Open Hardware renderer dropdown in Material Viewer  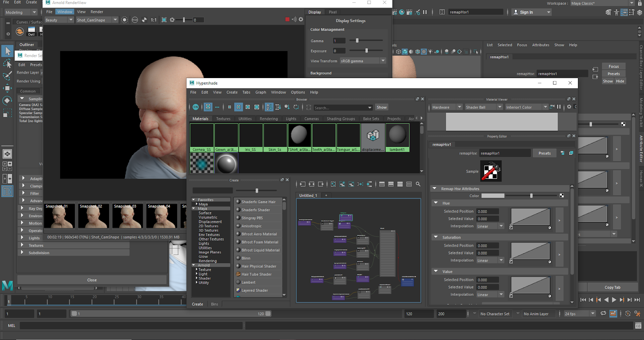pos(446,107)
